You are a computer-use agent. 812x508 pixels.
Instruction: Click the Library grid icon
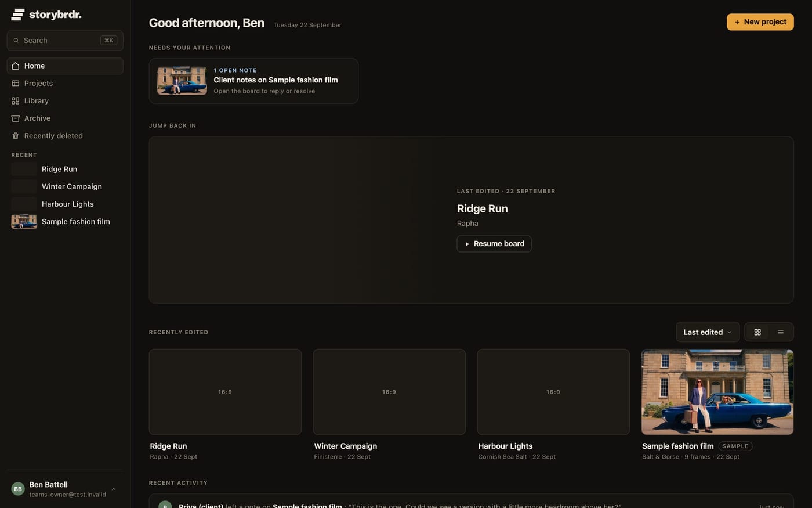[x=16, y=101]
